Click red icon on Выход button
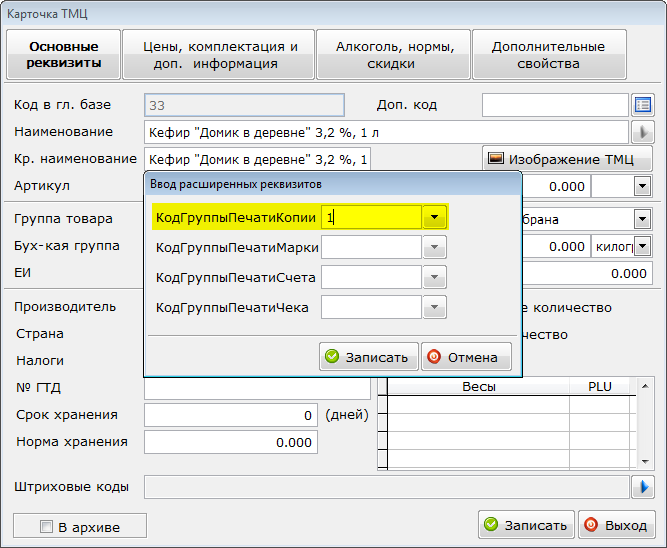Image resolution: width=667 pixels, height=548 pixels. pos(591,525)
